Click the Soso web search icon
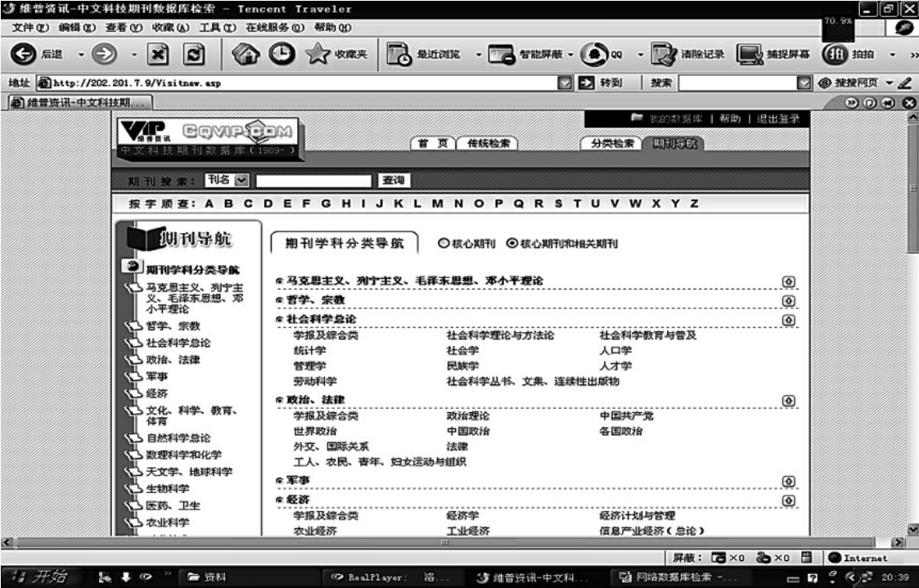 [x=825, y=83]
